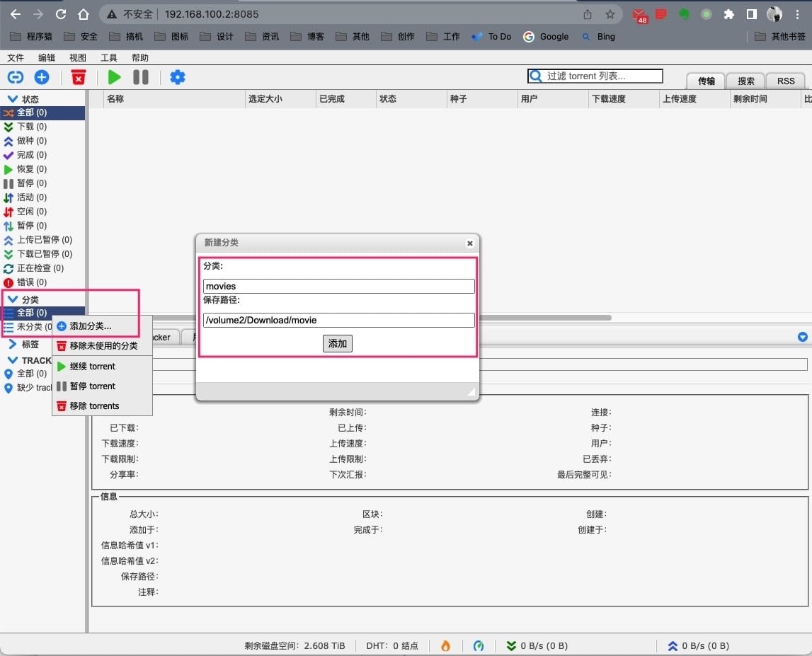The width and height of the screenshot is (812, 656).
Task: Click the flame connection status icon
Action: click(x=445, y=645)
